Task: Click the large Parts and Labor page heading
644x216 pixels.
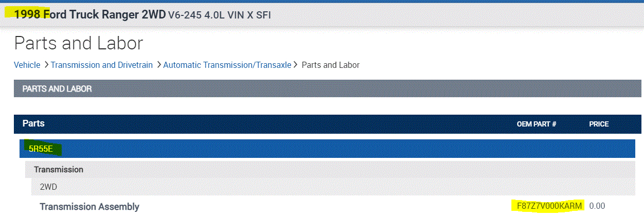Action: click(79, 43)
